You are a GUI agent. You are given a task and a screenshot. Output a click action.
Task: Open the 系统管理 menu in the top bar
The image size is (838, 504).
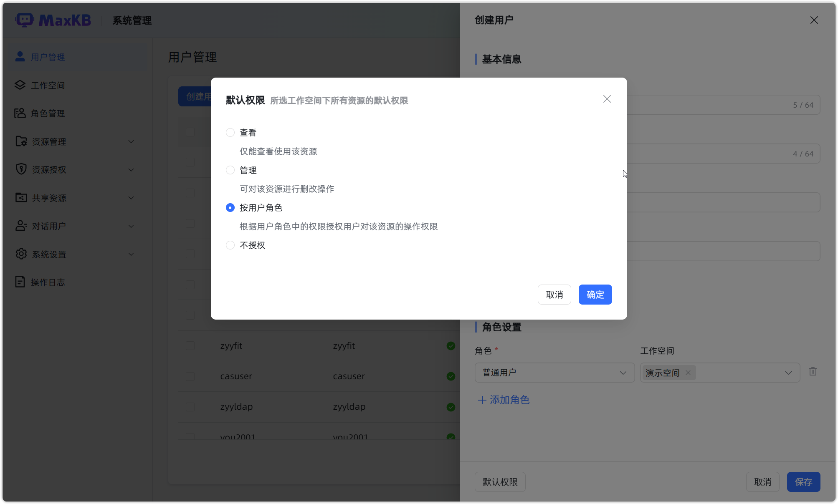tap(131, 20)
